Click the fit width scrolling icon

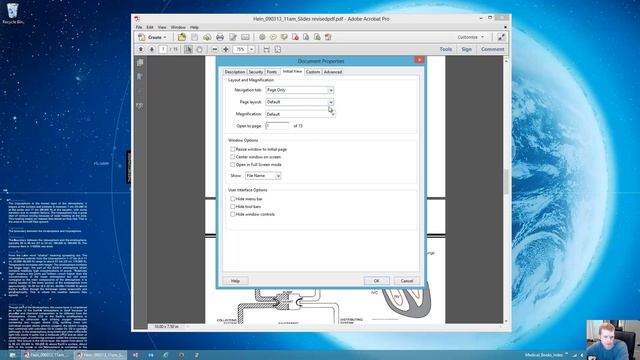pyautogui.click(x=266, y=49)
